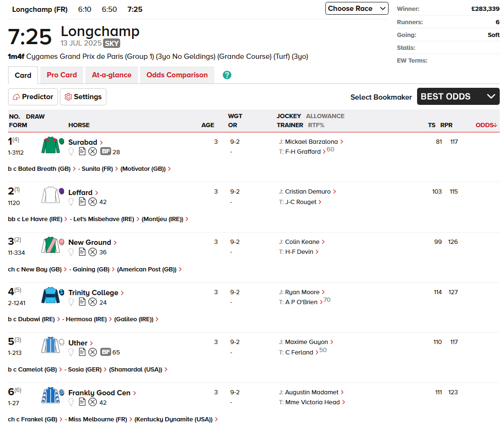Click the Trinity College lightbulb icon
The width and height of the screenshot is (504, 428).
(x=71, y=302)
